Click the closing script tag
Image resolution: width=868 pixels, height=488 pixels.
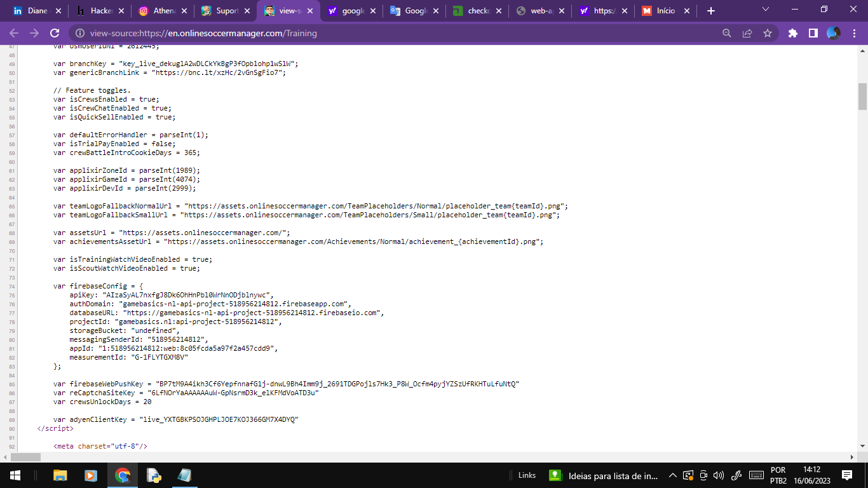(55, 428)
